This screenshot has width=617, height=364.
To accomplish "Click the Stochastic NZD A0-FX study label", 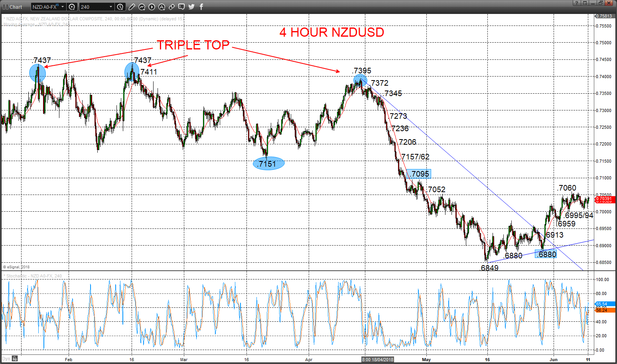I will tap(33, 276).
